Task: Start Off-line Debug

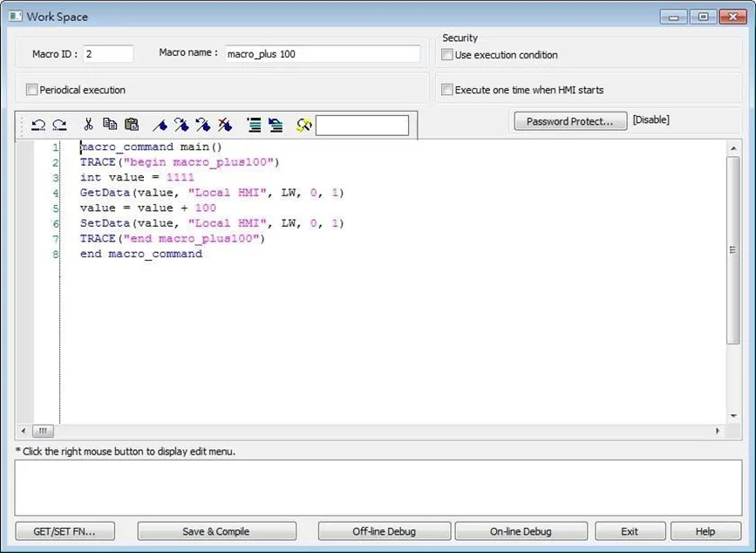Action: [385, 531]
